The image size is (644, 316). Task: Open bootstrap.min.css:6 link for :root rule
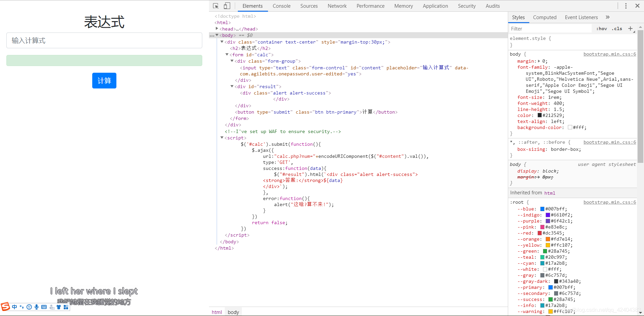609,202
